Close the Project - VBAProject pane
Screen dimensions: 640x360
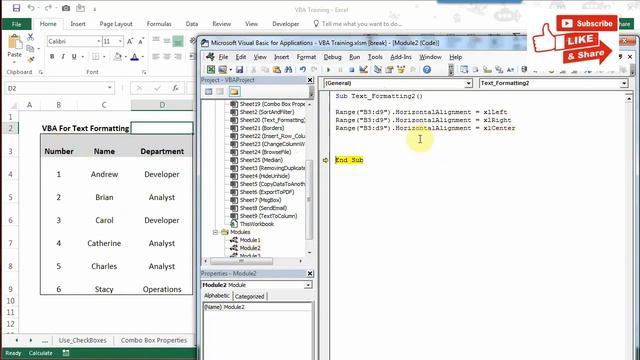pos(310,80)
